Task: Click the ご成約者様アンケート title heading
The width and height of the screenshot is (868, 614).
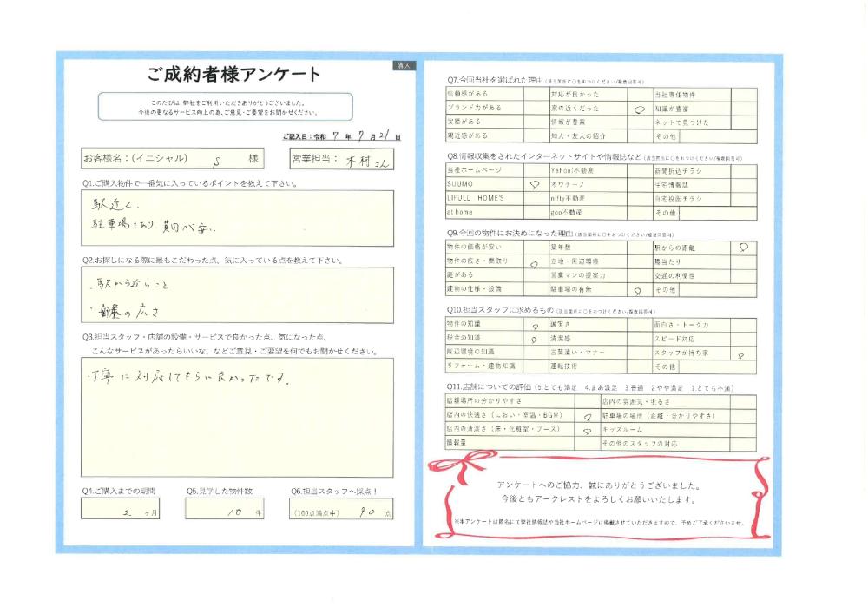Action: point(234,75)
